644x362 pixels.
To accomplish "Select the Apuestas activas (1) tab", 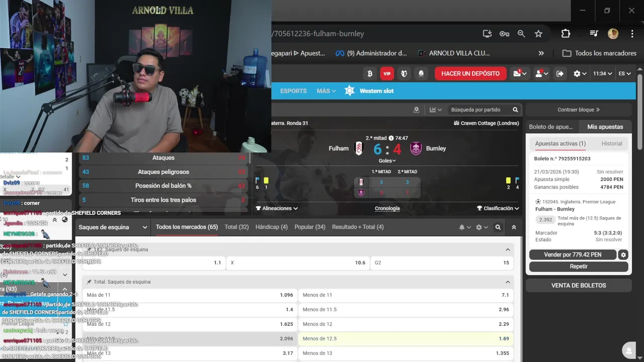I will [x=560, y=144].
